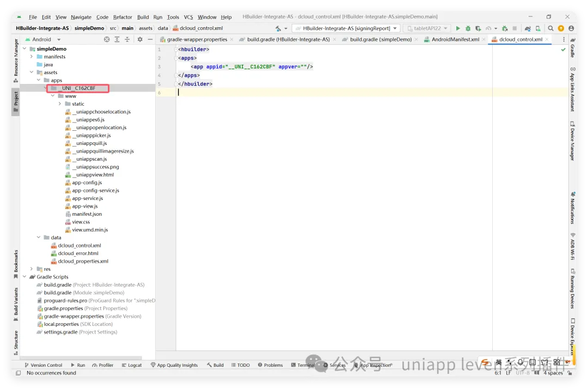The width and height of the screenshot is (588, 388).
Task: Open Notifications side panel
Action: pyautogui.click(x=573, y=208)
